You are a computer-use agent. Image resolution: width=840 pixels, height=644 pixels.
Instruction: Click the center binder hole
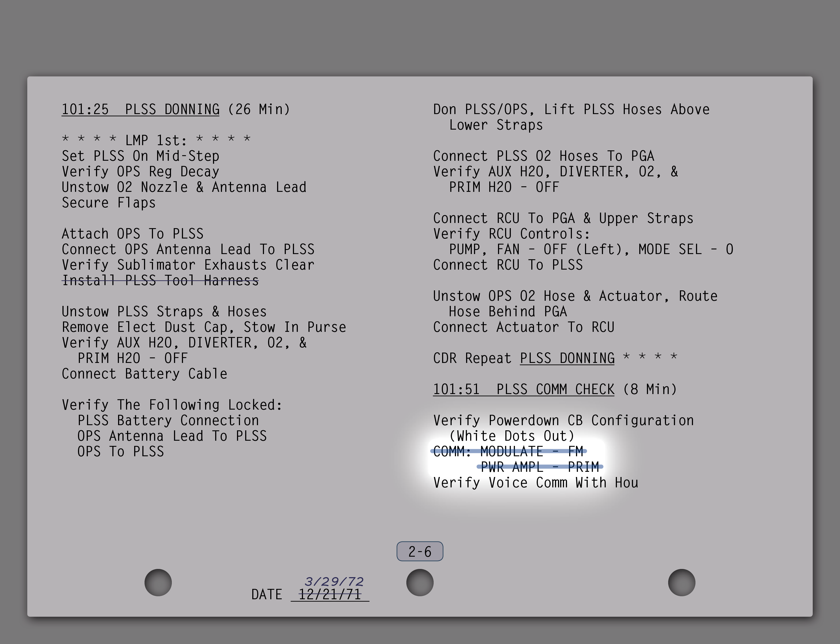click(x=420, y=582)
